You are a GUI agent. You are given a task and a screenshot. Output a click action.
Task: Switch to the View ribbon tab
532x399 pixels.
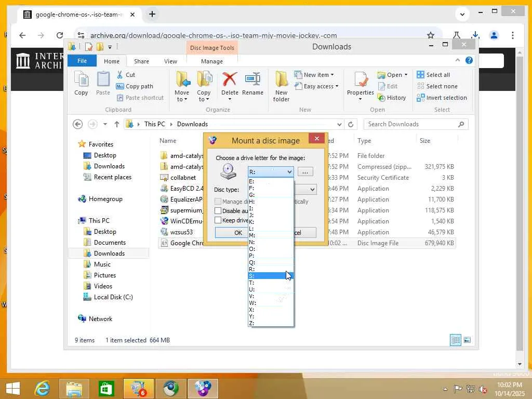(x=170, y=61)
